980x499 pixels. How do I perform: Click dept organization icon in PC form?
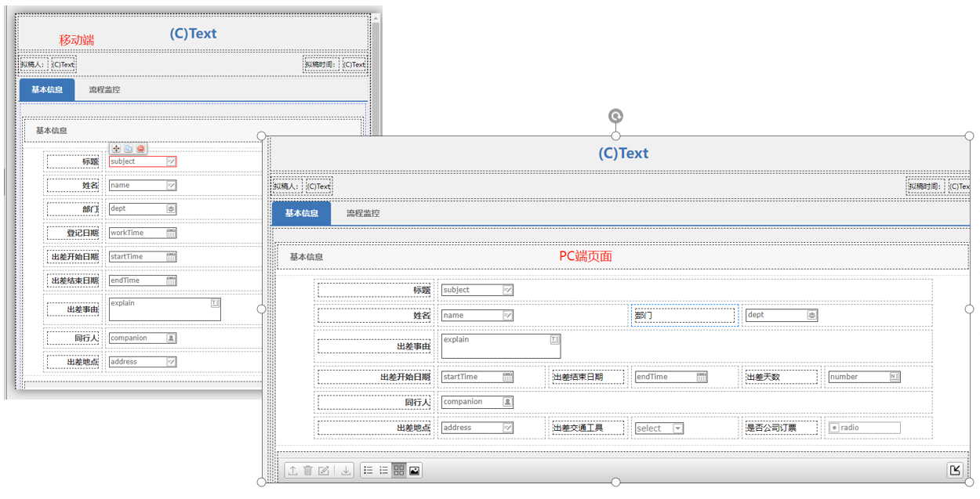[x=812, y=315]
